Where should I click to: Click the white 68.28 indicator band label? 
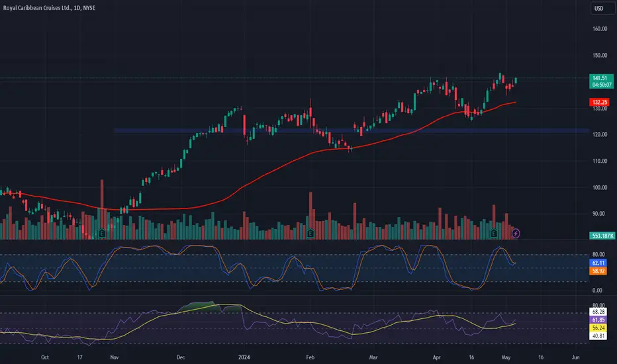(x=598, y=312)
